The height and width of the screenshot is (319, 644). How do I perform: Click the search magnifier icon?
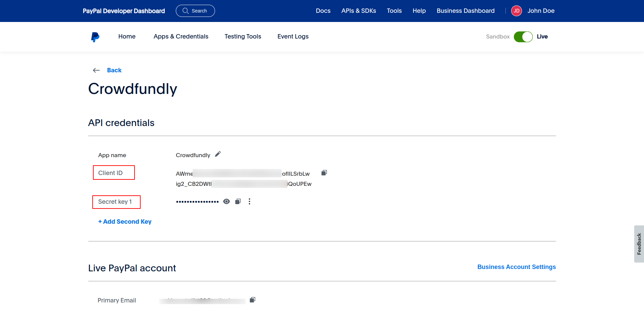185,11
